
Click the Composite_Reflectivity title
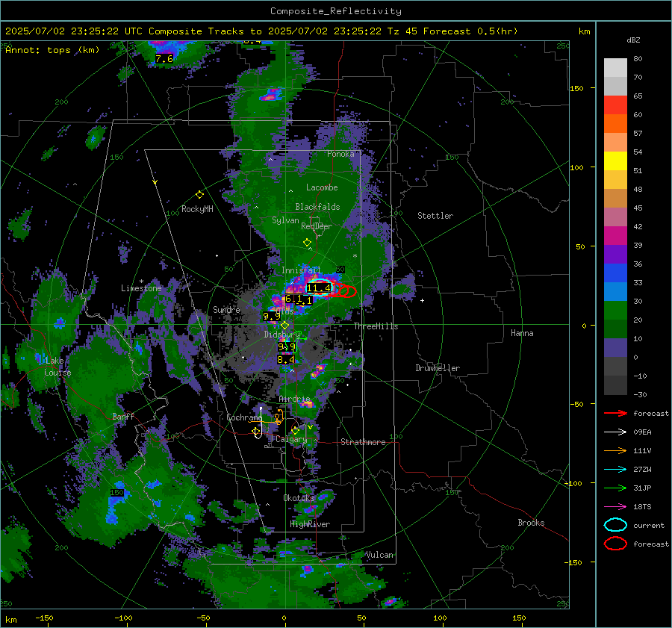336,11
